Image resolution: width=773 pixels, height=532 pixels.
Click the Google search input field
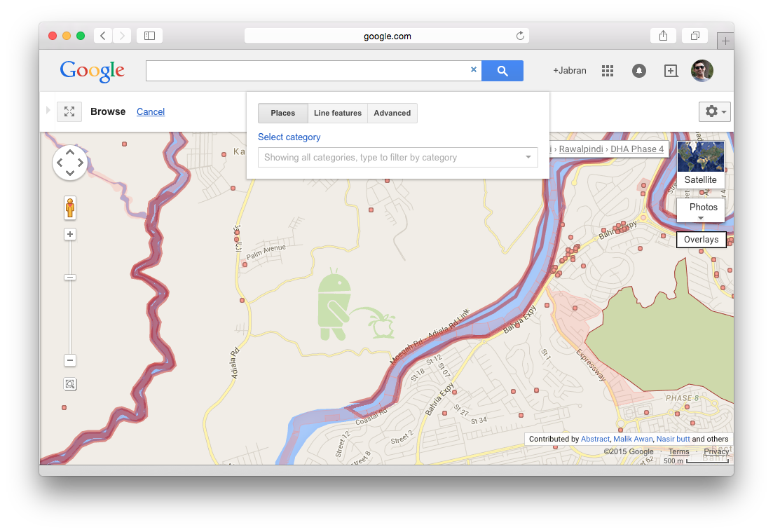(313, 71)
